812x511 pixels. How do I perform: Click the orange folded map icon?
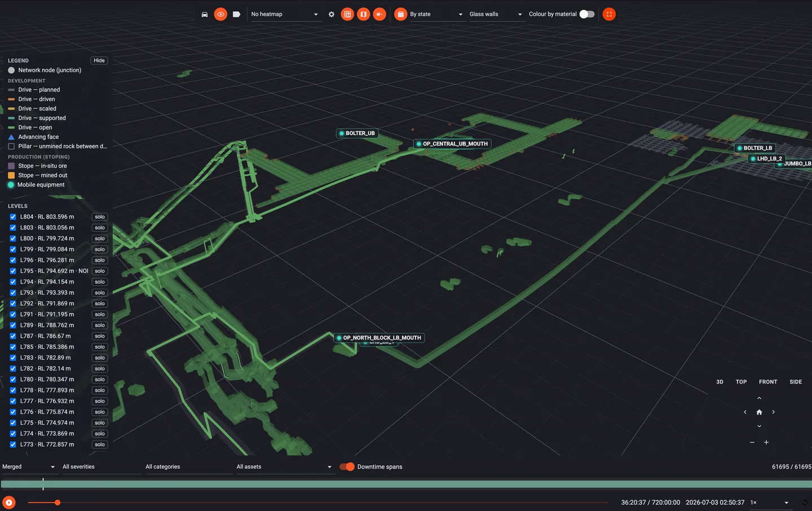tap(364, 14)
